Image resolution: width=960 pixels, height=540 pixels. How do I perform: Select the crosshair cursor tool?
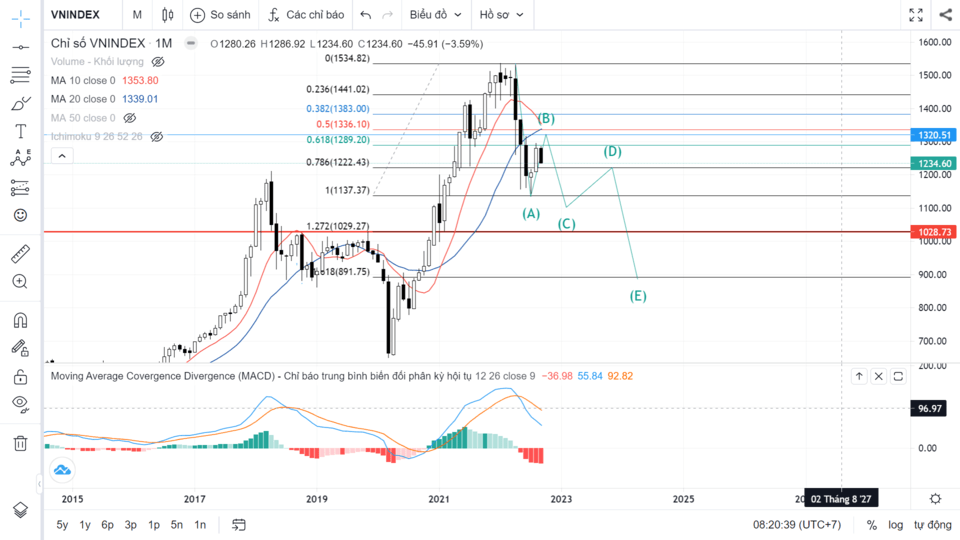(x=20, y=19)
